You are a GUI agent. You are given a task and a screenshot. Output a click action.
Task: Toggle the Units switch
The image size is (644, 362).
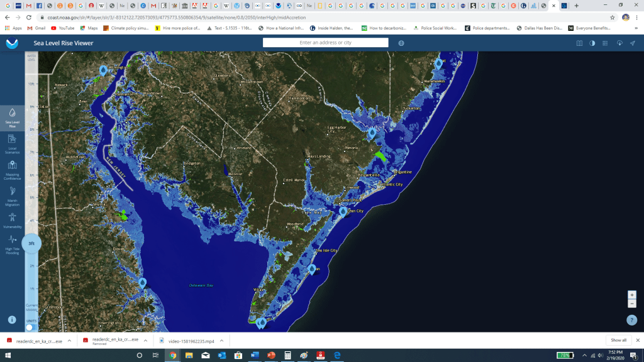[x=30, y=327]
